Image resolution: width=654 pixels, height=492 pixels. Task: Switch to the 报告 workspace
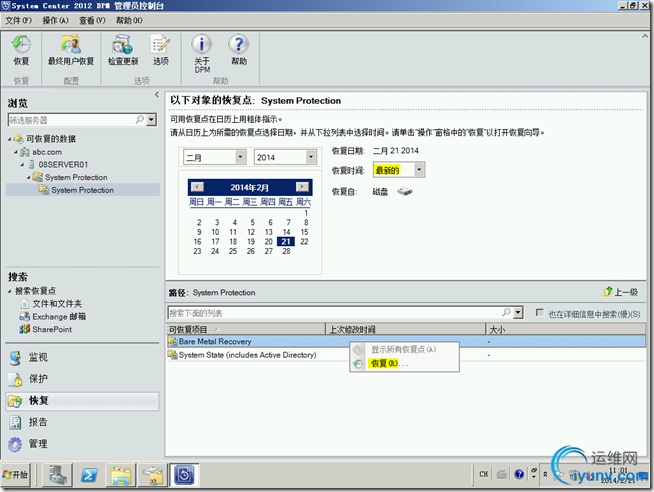[83, 422]
